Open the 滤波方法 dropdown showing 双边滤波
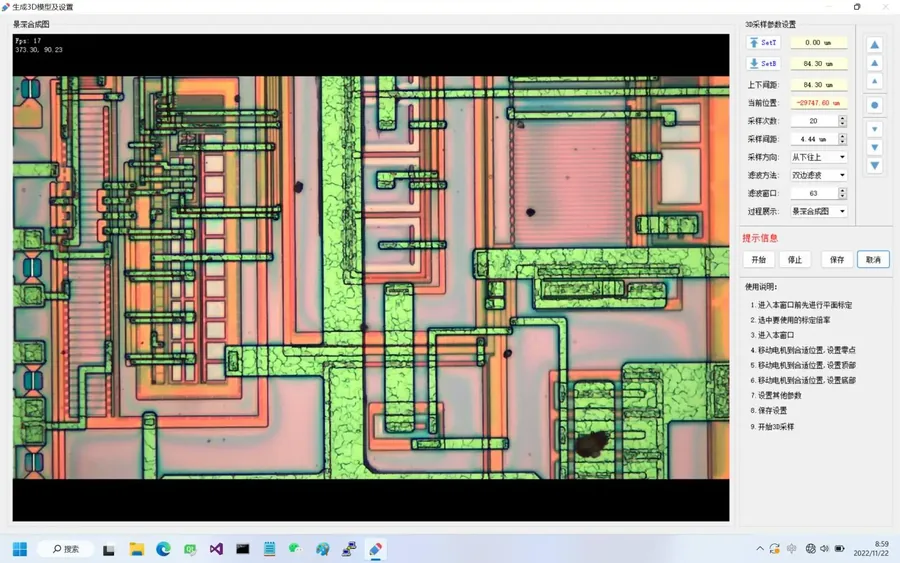The width and height of the screenshot is (900, 563). pyautogui.click(x=818, y=175)
